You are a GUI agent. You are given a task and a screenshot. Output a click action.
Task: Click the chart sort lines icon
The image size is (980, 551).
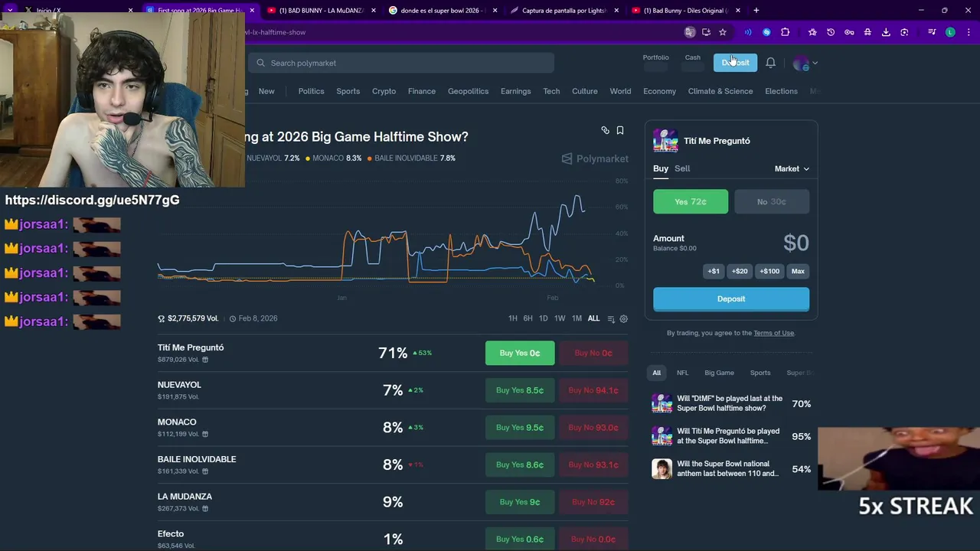[611, 318]
